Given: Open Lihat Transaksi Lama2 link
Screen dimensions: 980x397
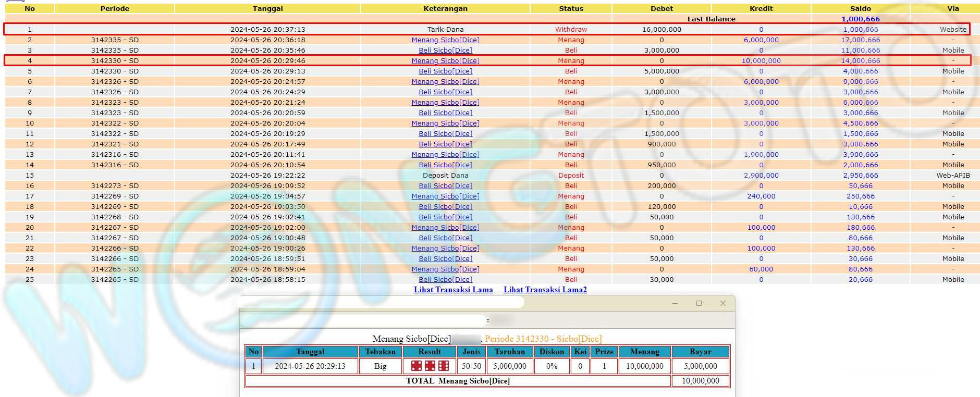Looking at the screenshot, I should click(545, 290).
